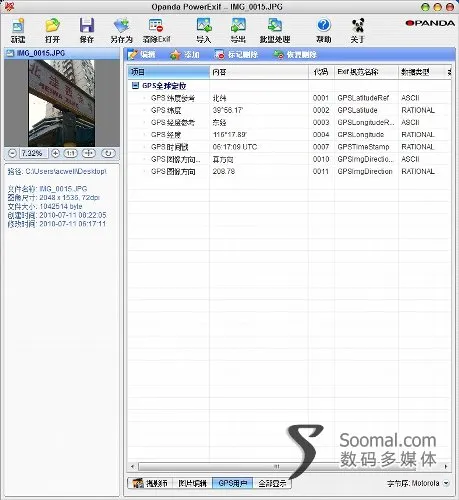Click the 清除Exif icon
The width and height of the screenshot is (459, 500).
click(156, 30)
